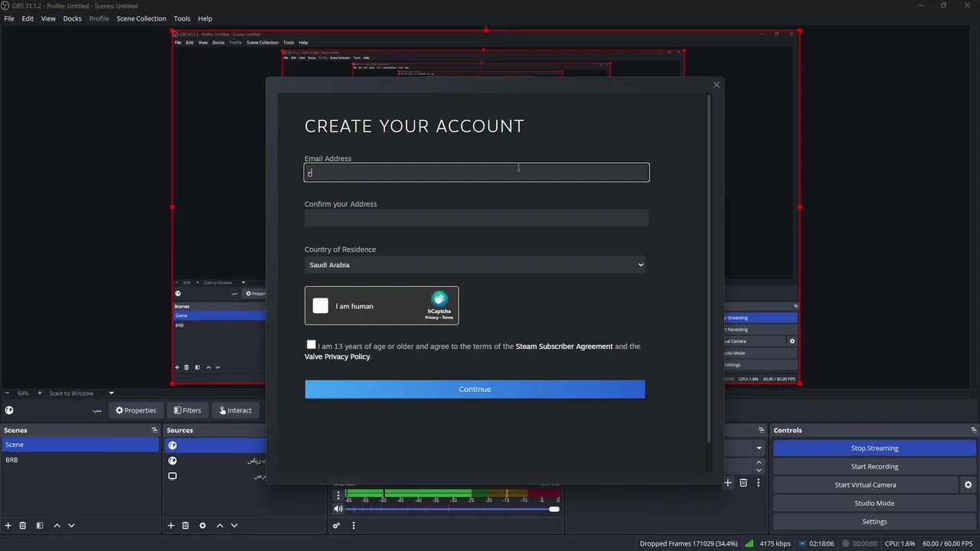Click the account dialog vertical scrollbar
The image size is (980, 551).
tap(709, 268)
